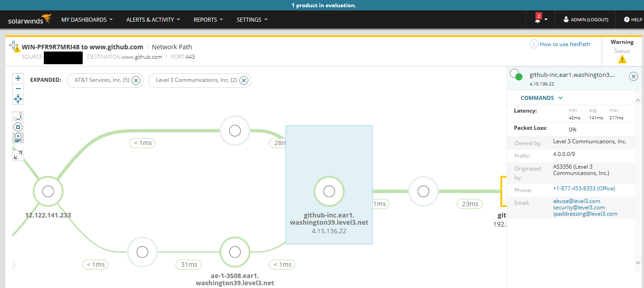Click the details panel scroll up arrow
The image size is (644, 288).
coord(638,100)
